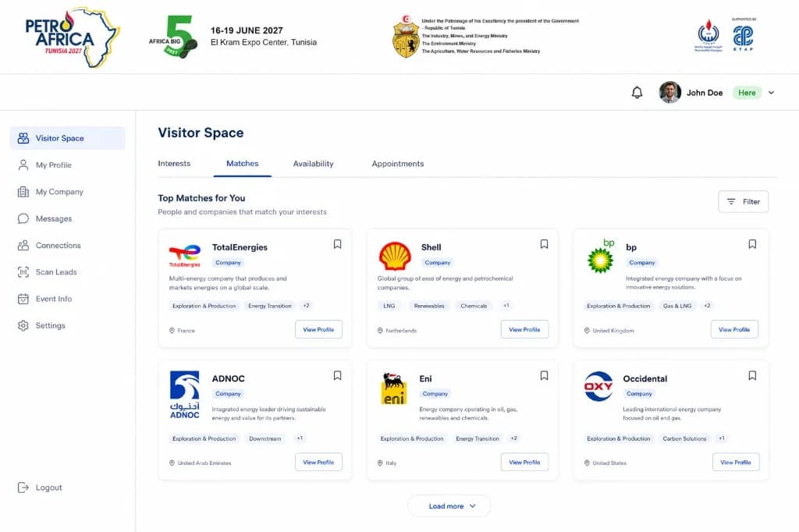View Profile of bp
The height and width of the screenshot is (532, 799).
pos(734,330)
